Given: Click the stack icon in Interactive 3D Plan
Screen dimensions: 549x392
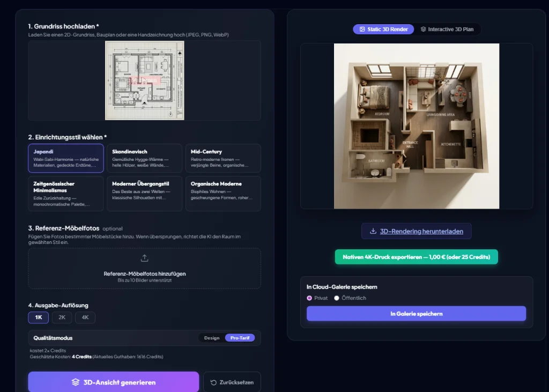Looking at the screenshot, I should click(424, 29).
